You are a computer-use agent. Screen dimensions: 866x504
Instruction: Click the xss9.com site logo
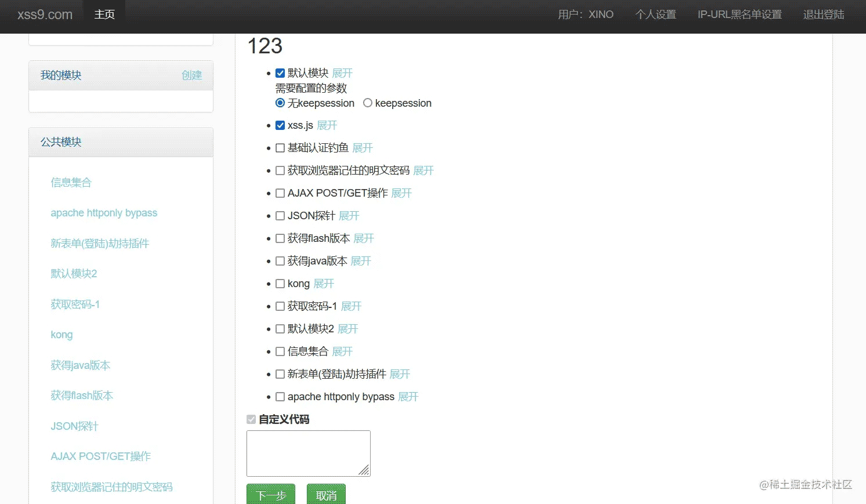point(45,14)
